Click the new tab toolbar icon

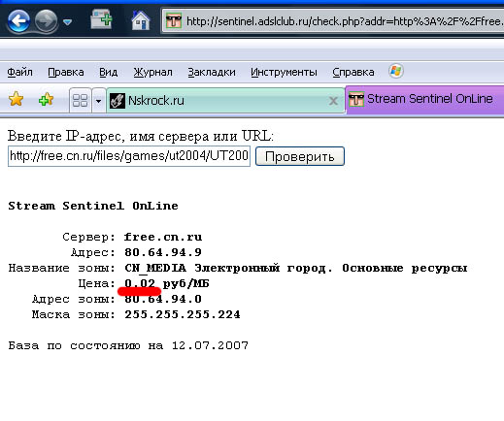coord(101,19)
